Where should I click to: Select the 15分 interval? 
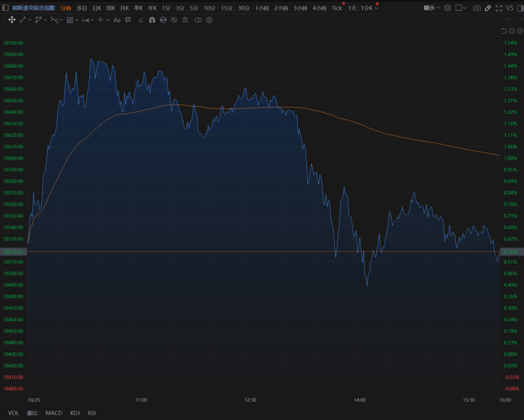click(x=227, y=8)
